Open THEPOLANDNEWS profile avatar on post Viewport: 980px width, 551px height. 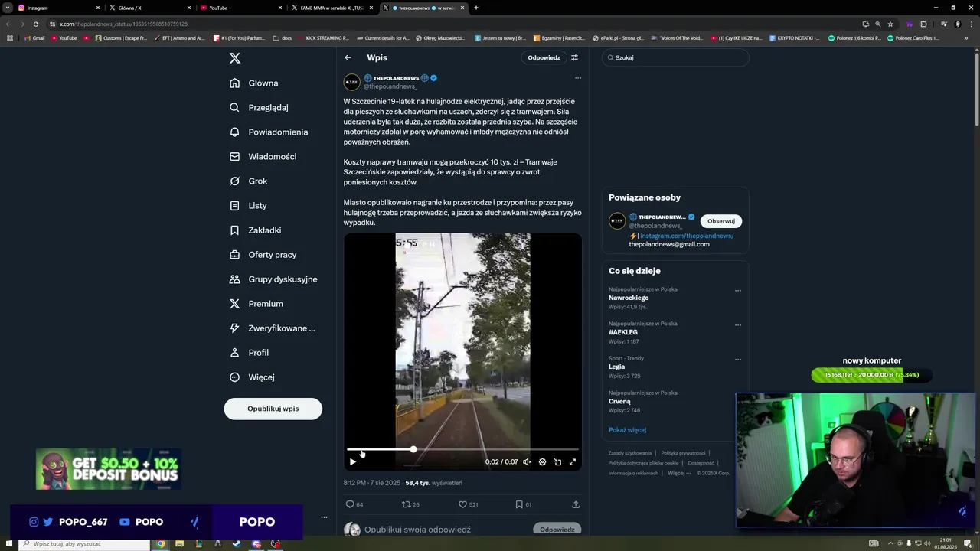click(352, 82)
